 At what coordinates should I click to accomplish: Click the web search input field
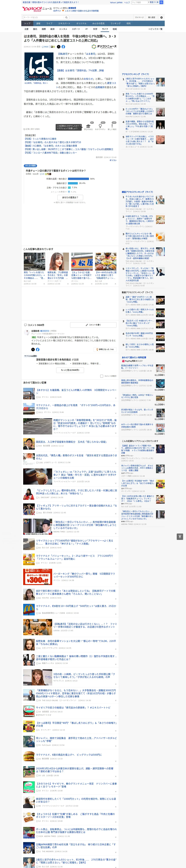click(140, 2)
